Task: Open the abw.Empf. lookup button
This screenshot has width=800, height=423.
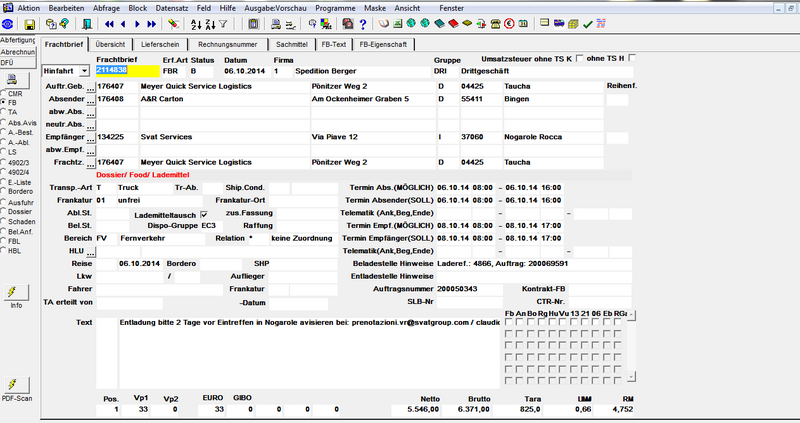Action: coord(91,151)
